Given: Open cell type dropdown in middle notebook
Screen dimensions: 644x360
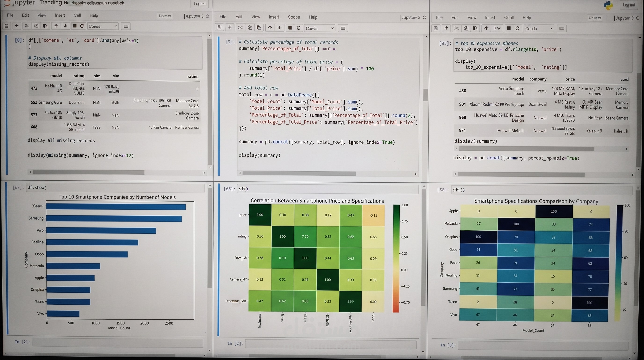Looking at the screenshot, I should tap(320, 28).
